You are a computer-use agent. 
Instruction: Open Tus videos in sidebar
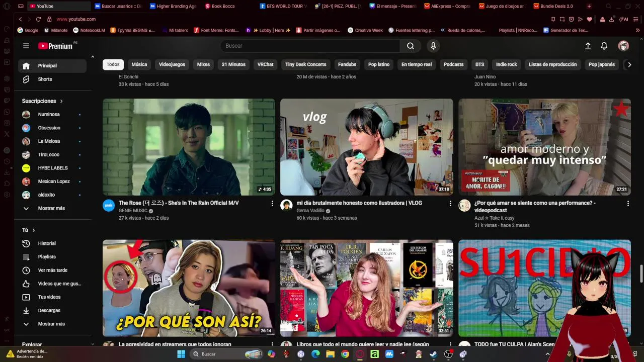click(x=52, y=297)
